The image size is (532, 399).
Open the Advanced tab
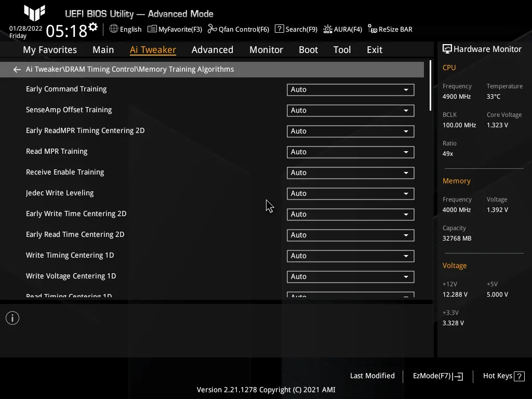(212, 50)
